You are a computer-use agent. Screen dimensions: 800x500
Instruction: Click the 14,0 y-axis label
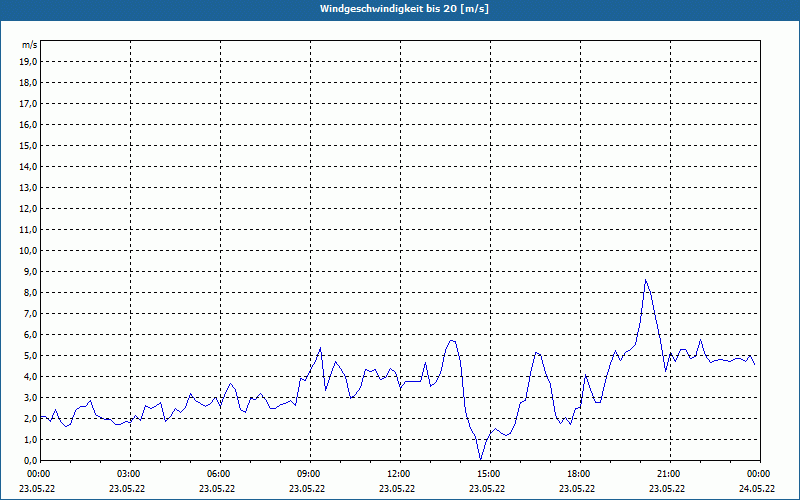(x=29, y=167)
